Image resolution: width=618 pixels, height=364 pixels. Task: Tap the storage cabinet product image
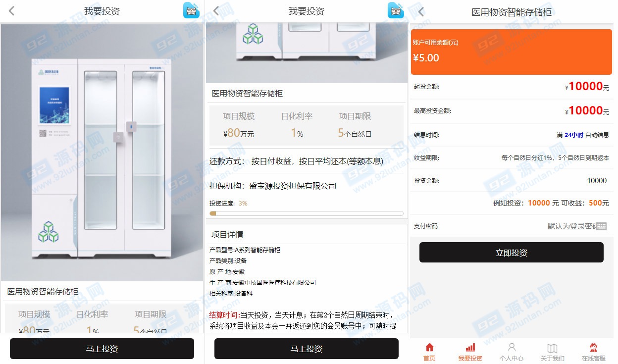point(102,153)
